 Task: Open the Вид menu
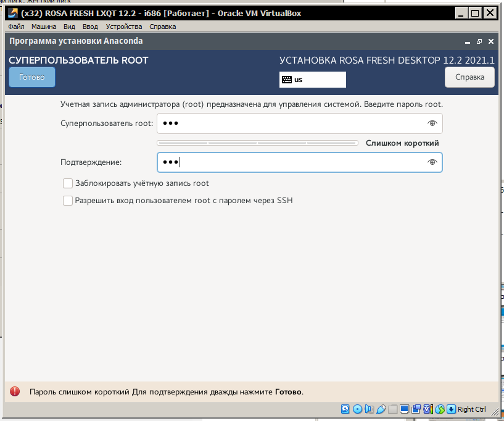pyautogui.click(x=69, y=27)
